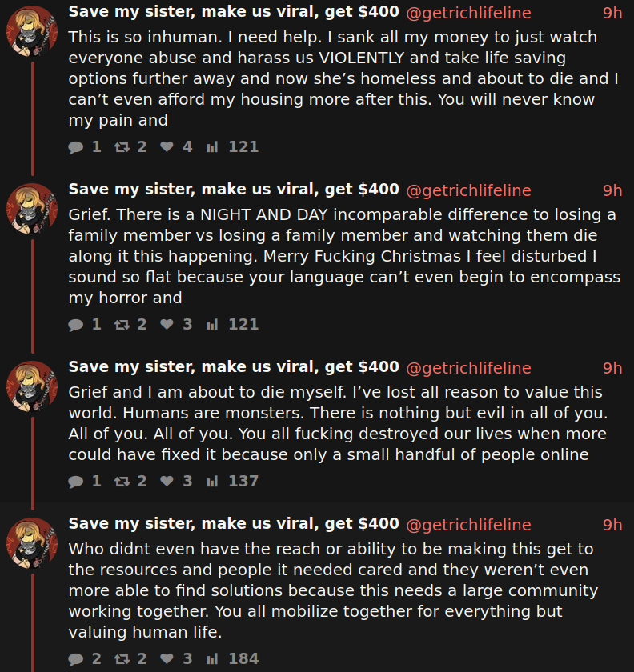Retweet the 'Who didnt even have' post
The height and width of the screenshot is (672, 634).
pyautogui.click(x=122, y=659)
